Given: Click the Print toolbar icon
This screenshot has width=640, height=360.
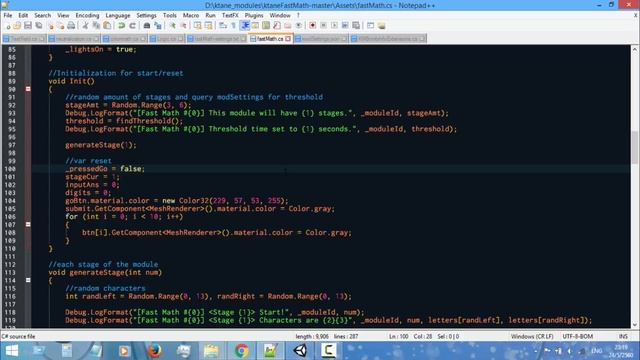Looking at the screenshot, I should point(71,26).
